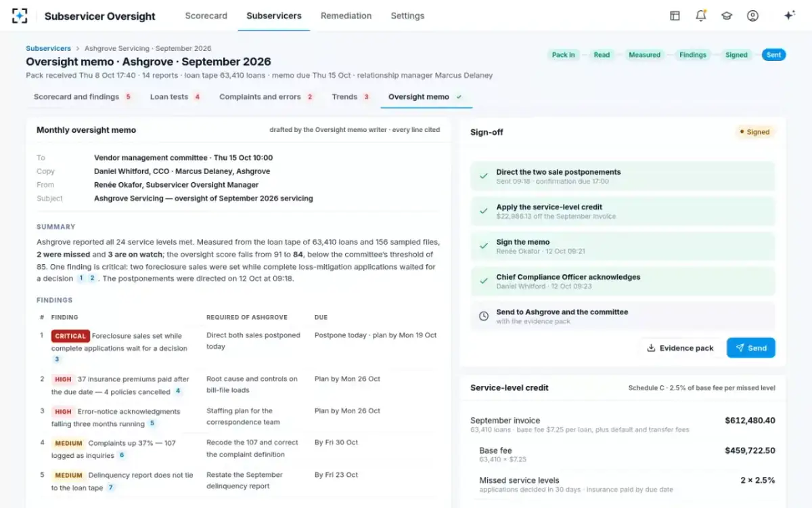This screenshot has height=508, width=812.
Task: Open the Remediation section
Action: coord(346,16)
